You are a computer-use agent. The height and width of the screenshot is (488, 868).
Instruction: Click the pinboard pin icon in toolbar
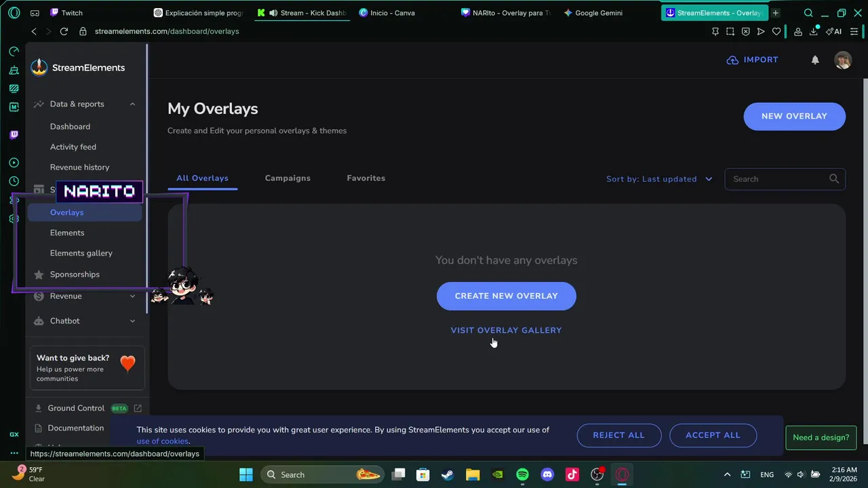(x=715, y=31)
